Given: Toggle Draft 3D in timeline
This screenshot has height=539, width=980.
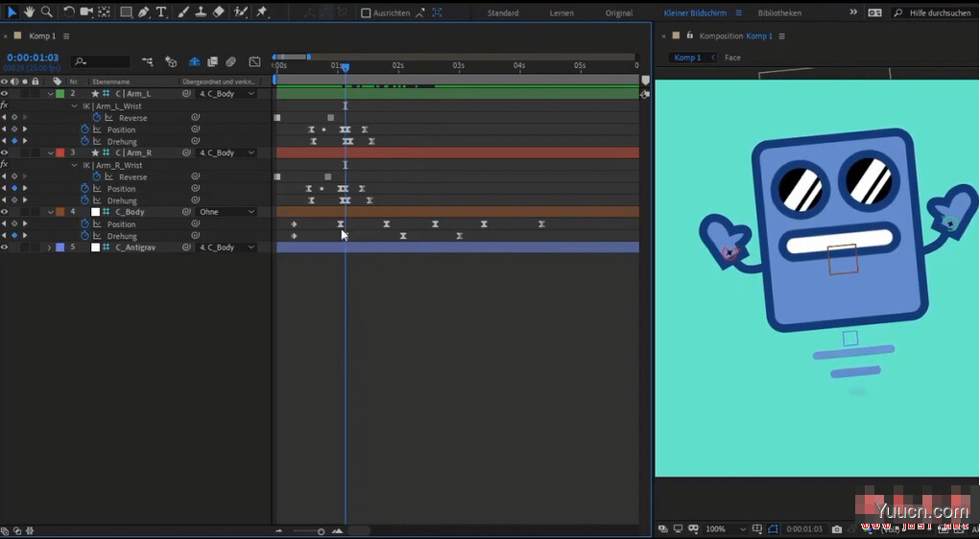Looking at the screenshot, I should point(171,61).
